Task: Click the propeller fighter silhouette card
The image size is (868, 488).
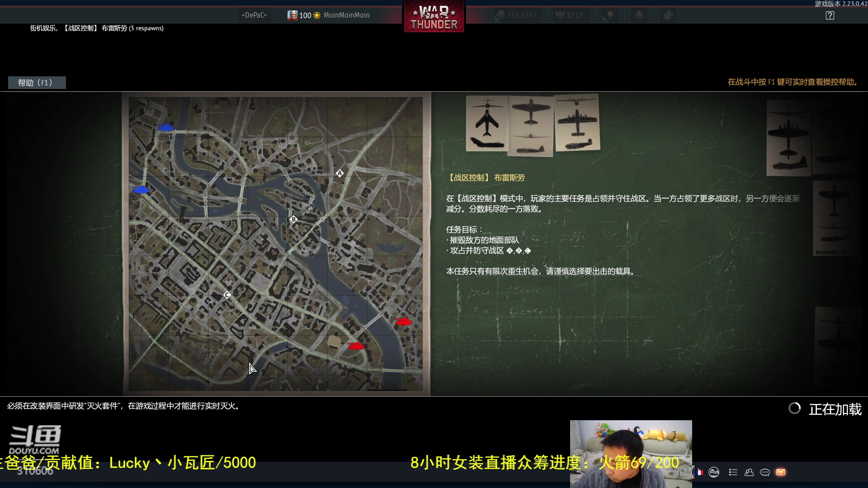Action: point(531,126)
